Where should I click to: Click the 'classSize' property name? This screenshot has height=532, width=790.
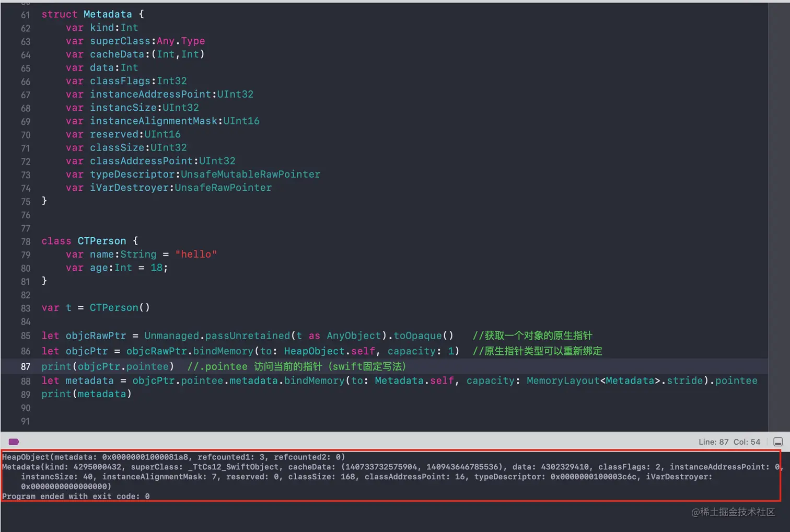(x=117, y=148)
